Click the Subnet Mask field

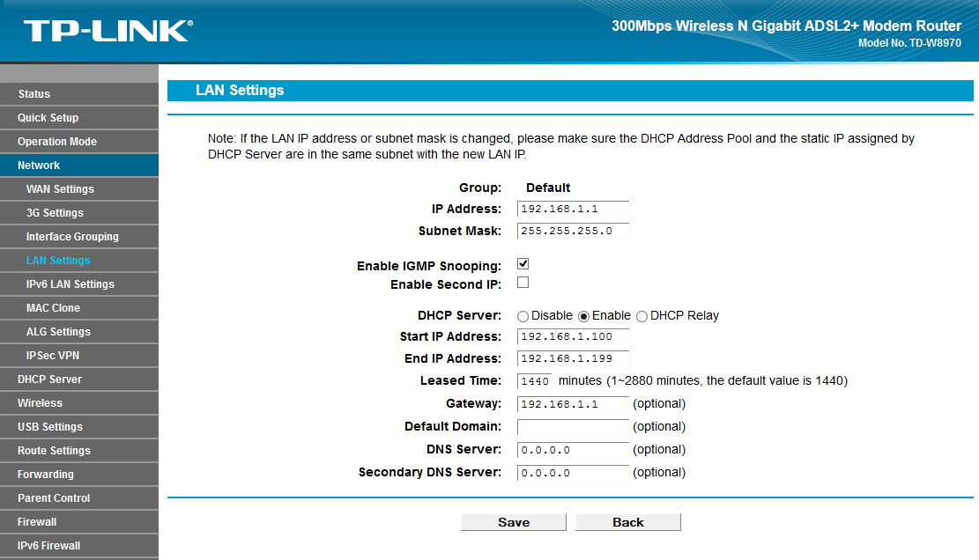(573, 231)
